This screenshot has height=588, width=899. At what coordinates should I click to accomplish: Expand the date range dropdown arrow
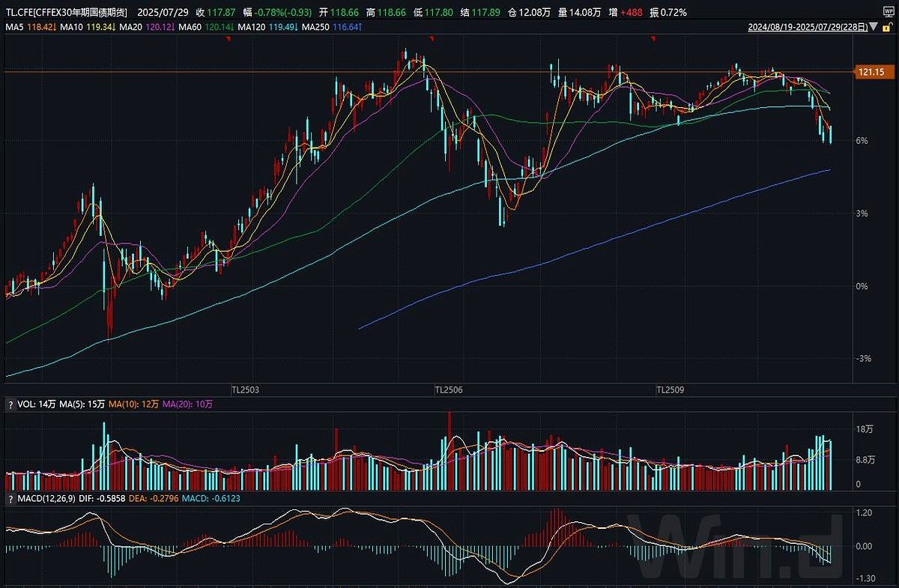point(876,26)
